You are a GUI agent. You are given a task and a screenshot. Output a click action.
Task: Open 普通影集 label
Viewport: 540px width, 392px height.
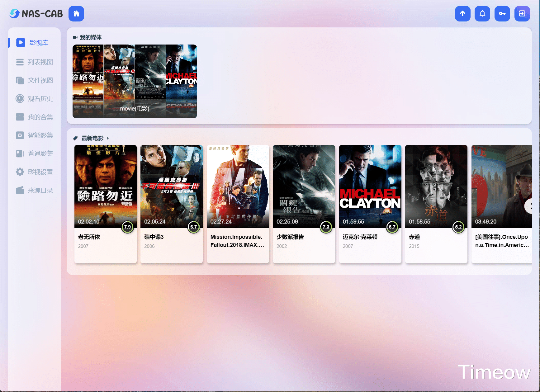[x=40, y=153]
